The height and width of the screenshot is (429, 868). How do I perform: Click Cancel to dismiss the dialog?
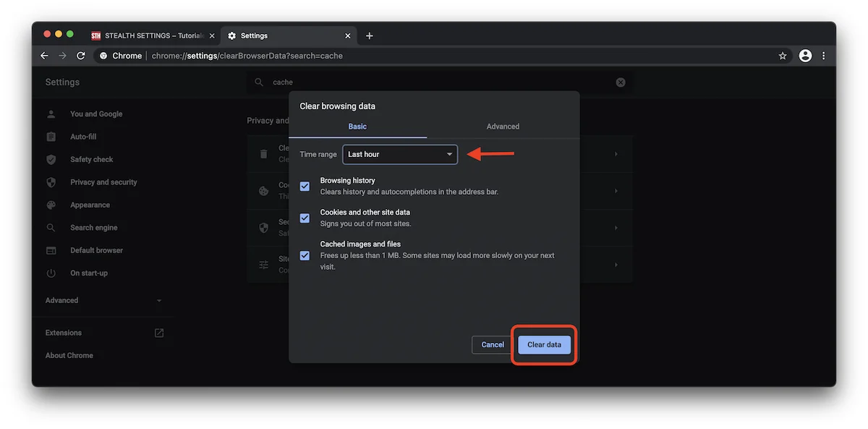[x=493, y=345]
